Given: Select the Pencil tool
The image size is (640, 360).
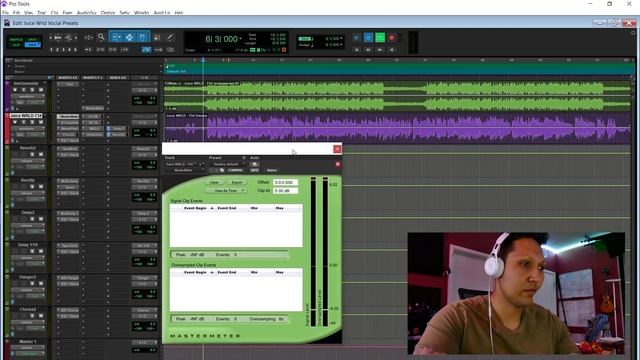Looking at the screenshot, I should (x=170, y=38).
